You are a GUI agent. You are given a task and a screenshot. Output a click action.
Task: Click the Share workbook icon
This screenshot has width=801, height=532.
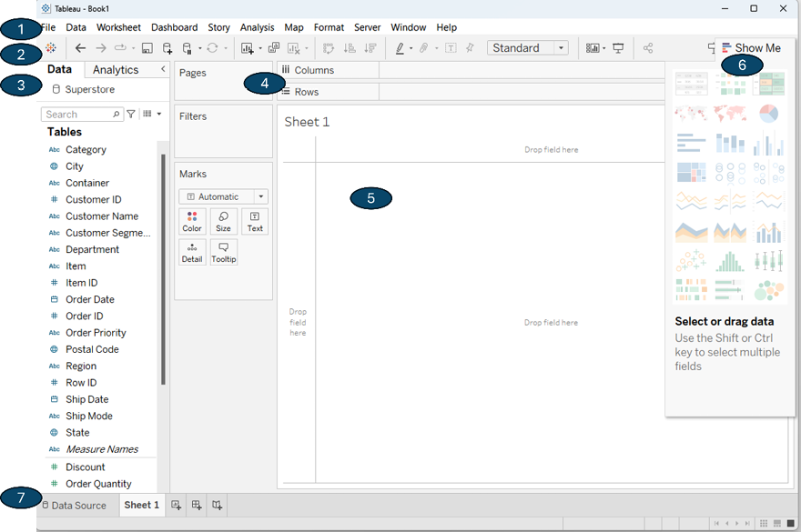[648, 48]
